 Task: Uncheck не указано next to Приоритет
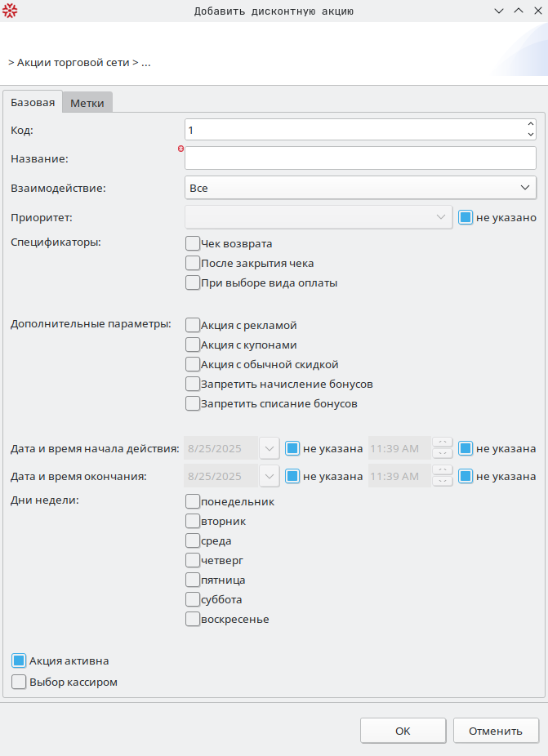click(x=466, y=218)
